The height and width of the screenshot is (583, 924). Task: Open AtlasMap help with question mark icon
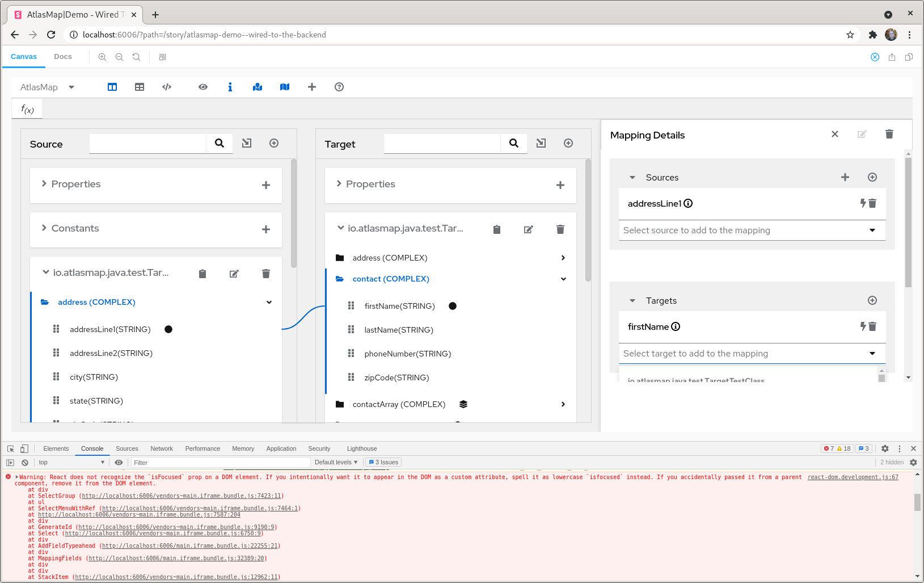click(x=339, y=87)
